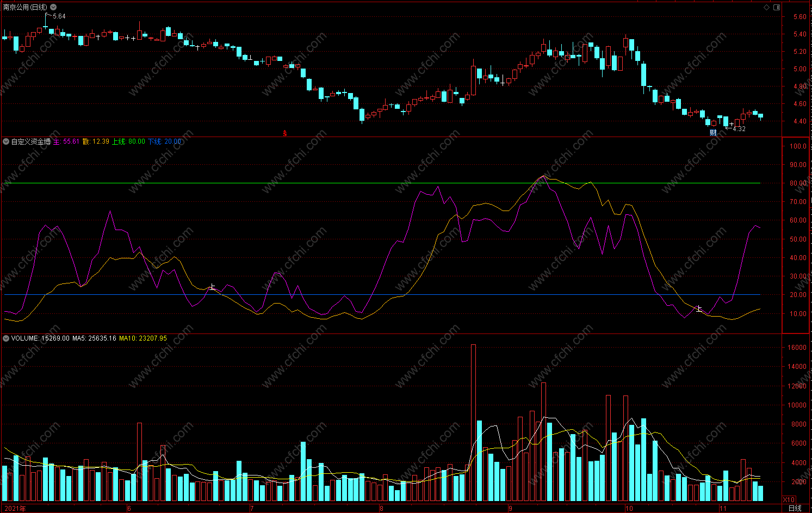812x513 pixels.
Task: Click the 5.60 price axis label
Action: pyautogui.click(x=799, y=17)
